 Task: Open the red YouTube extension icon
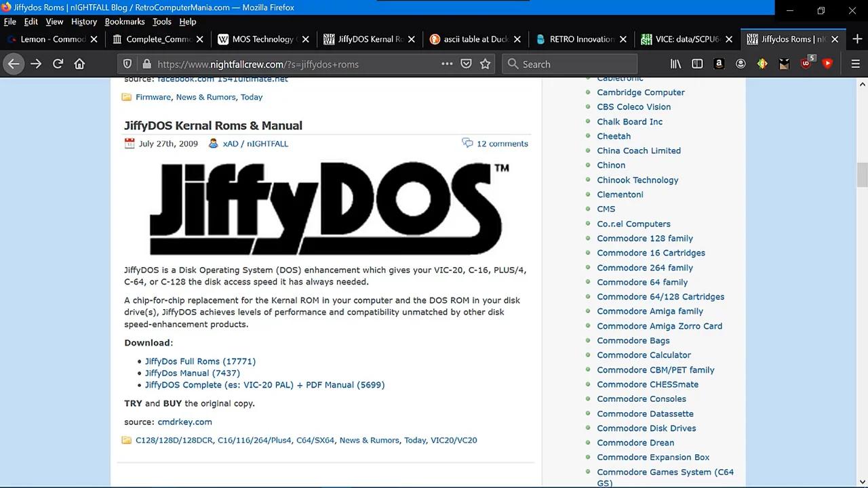pyautogui.click(x=827, y=64)
